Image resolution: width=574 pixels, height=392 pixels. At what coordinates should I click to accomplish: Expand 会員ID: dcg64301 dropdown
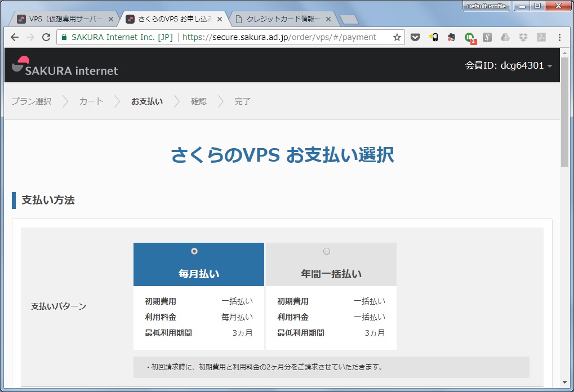pos(509,65)
